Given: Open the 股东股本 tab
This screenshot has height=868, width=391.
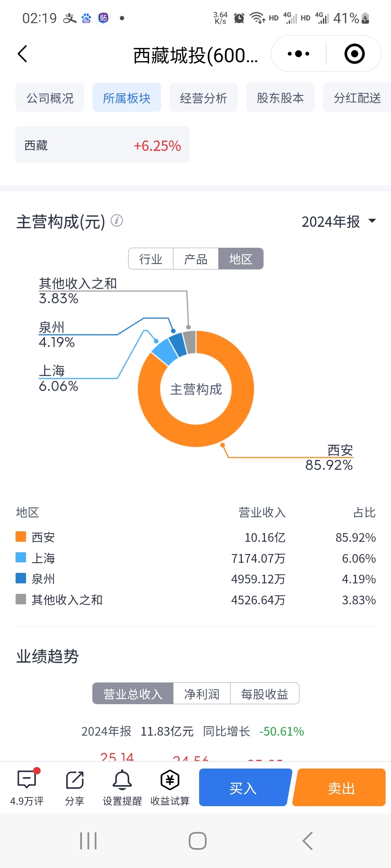Looking at the screenshot, I should [280, 98].
